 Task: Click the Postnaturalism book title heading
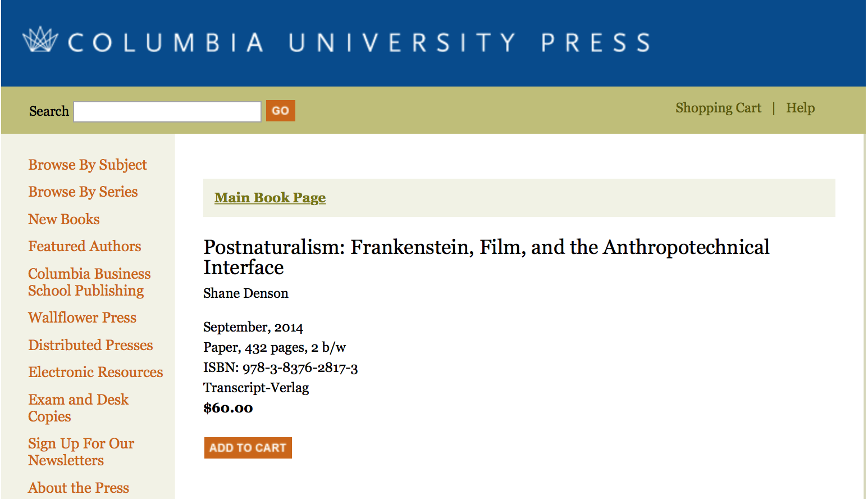[x=486, y=257]
